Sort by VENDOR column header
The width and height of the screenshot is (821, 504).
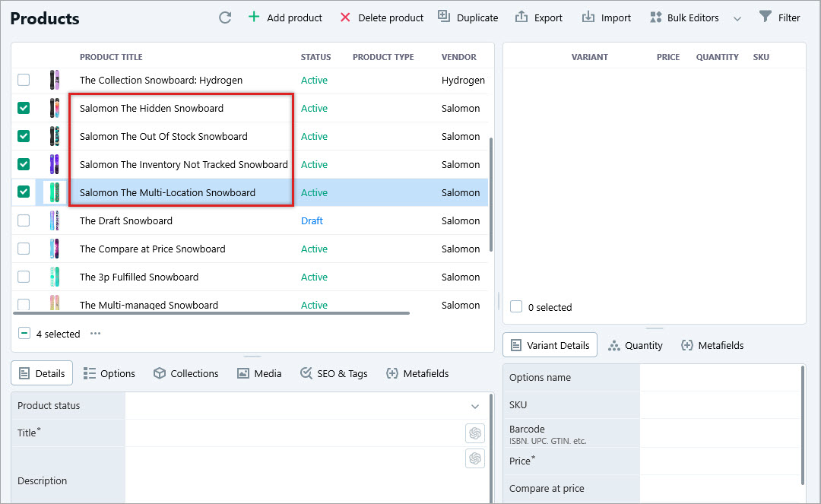pos(458,57)
